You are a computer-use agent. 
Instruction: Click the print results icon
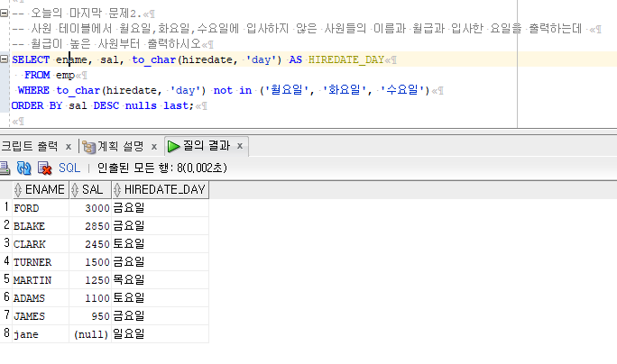[4, 168]
